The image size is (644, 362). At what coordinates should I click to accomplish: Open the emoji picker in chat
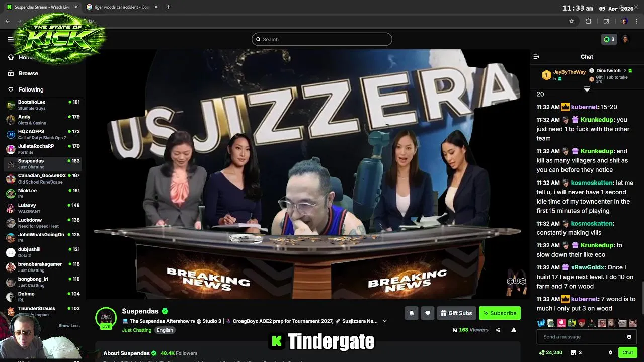point(629,337)
